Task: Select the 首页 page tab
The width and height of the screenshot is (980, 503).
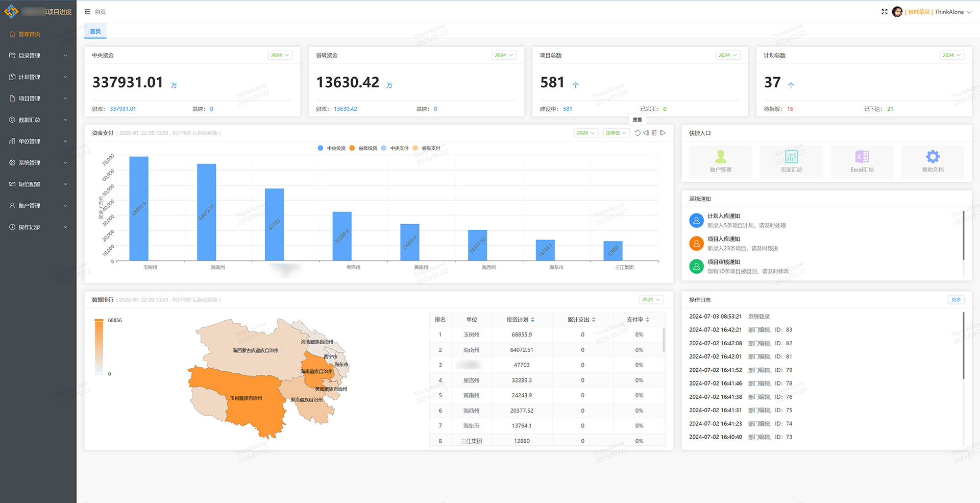Action: click(x=95, y=31)
